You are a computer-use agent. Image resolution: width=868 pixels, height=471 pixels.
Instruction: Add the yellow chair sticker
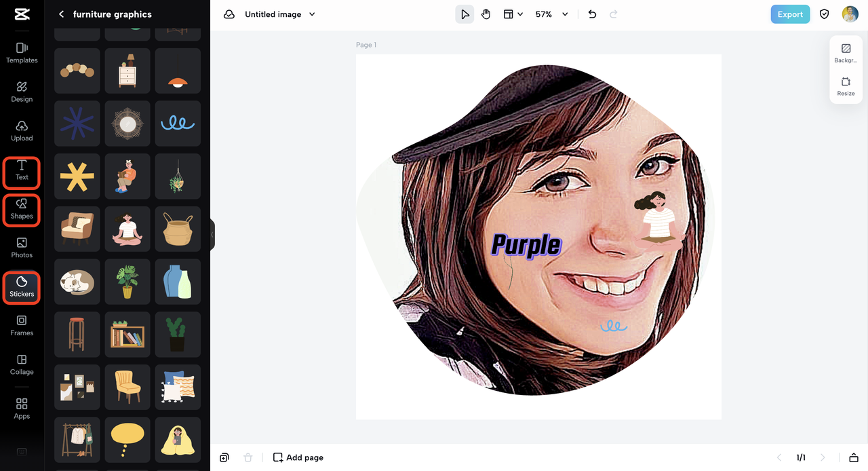pos(127,387)
